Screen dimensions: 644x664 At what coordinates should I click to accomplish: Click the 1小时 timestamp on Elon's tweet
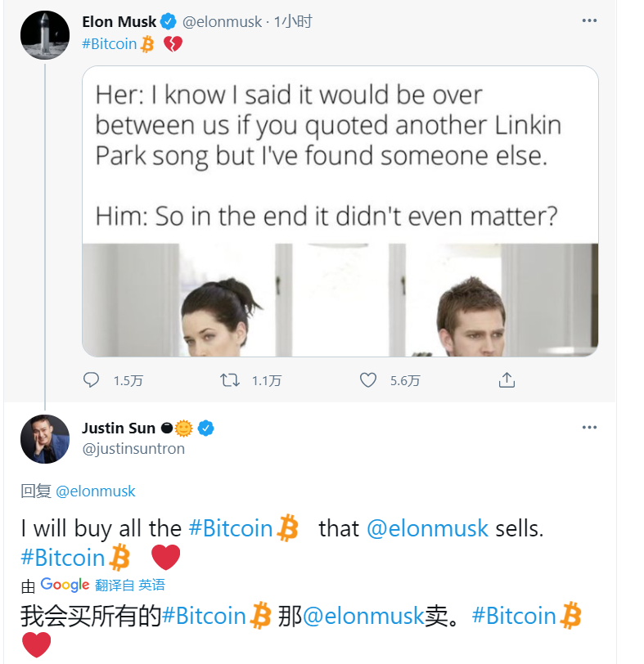click(293, 22)
